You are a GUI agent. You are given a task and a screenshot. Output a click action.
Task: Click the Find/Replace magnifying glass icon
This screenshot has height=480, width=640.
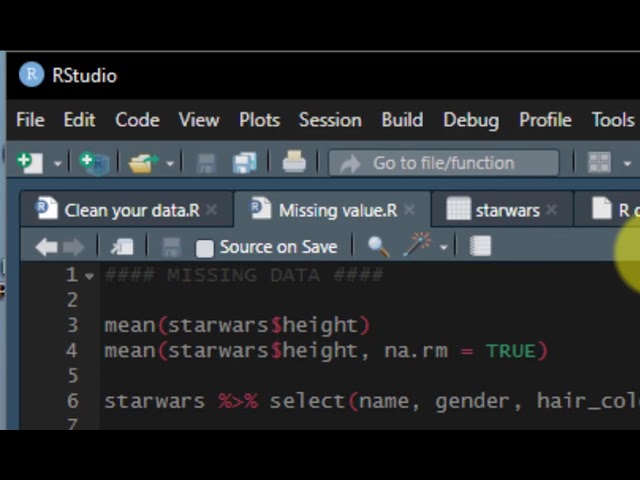[378, 247]
